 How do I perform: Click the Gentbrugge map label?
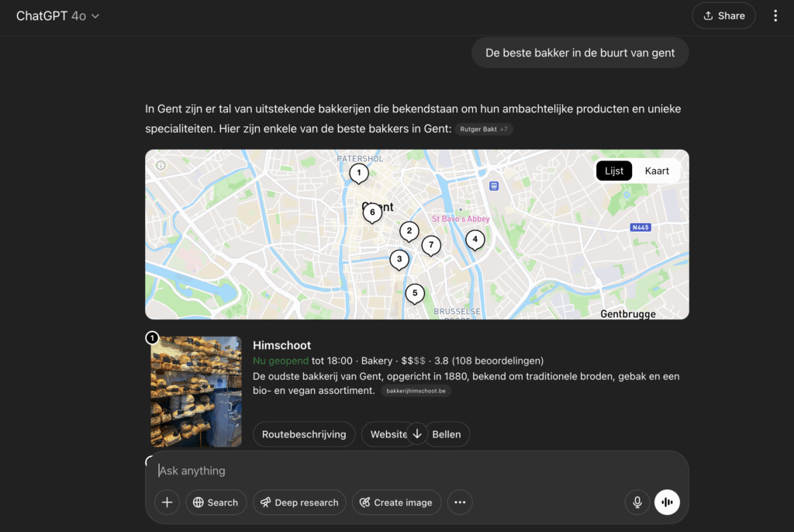pyautogui.click(x=628, y=313)
